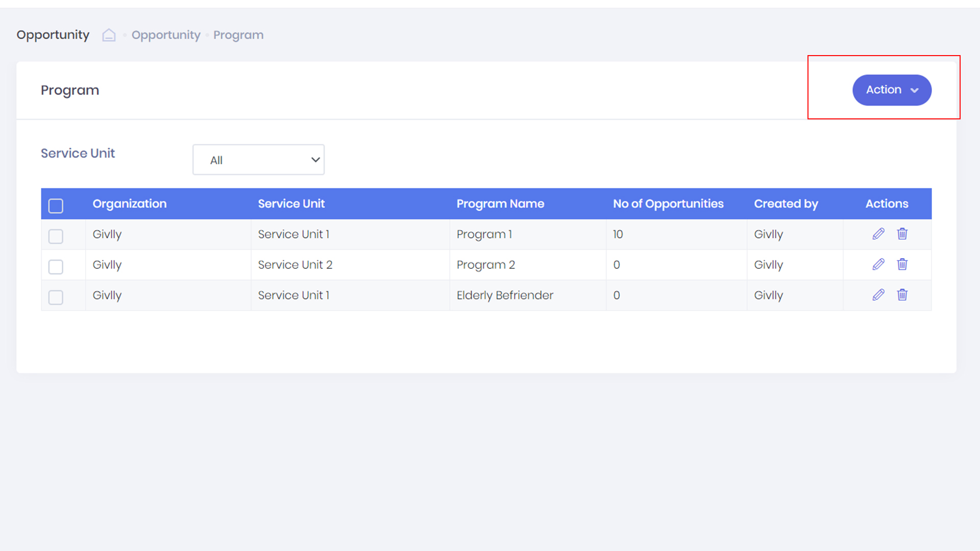Screen dimensions: 980x551
Task: Check the Elderly Befriender row checkbox
Action: point(56,297)
